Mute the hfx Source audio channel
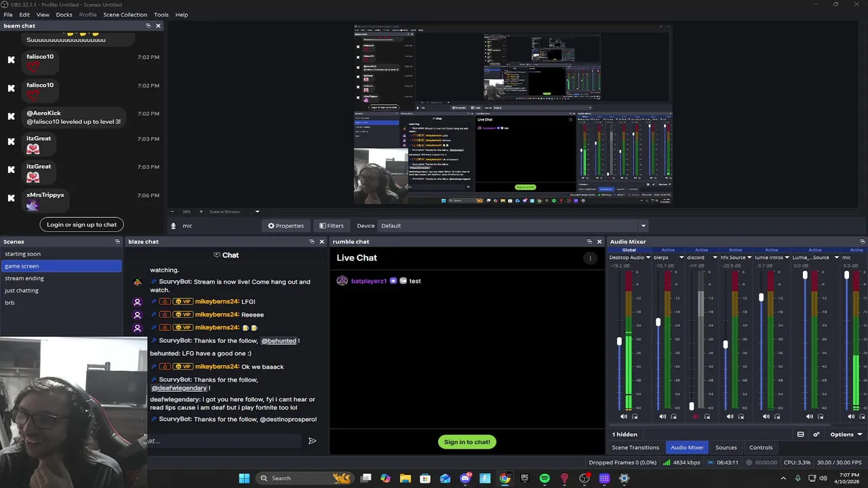Viewport: 868px width, 488px height. (x=730, y=417)
